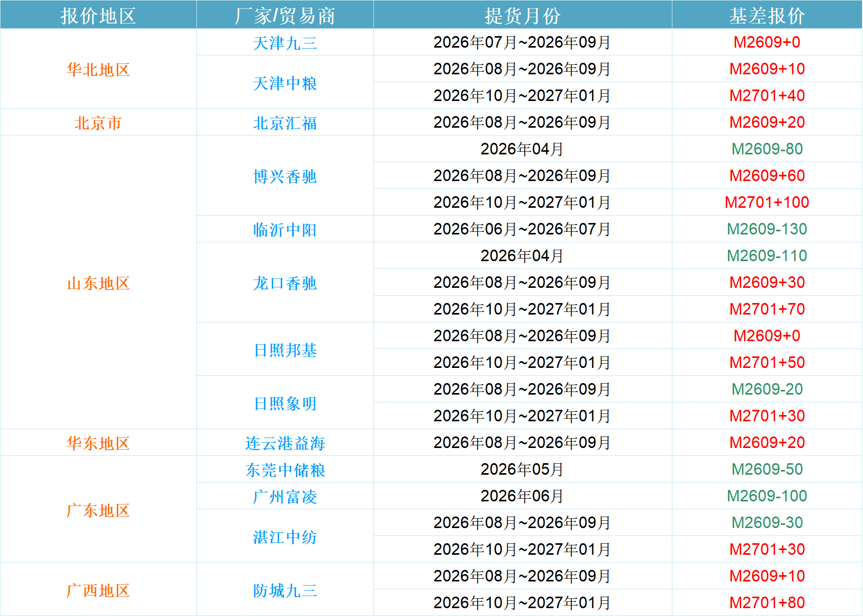This screenshot has width=863, height=616.
Task: Select the 基差报价 column header
Action: [767, 16]
